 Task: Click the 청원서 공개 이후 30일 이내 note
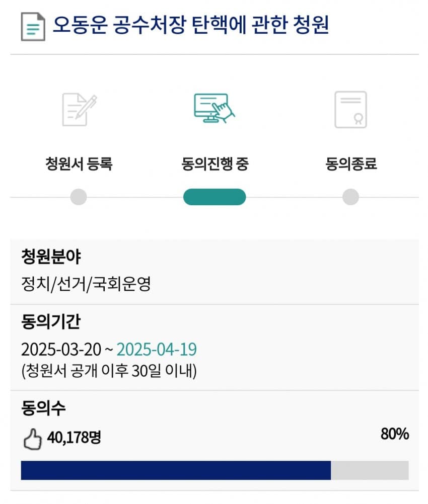pyautogui.click(x=109, y=371)
